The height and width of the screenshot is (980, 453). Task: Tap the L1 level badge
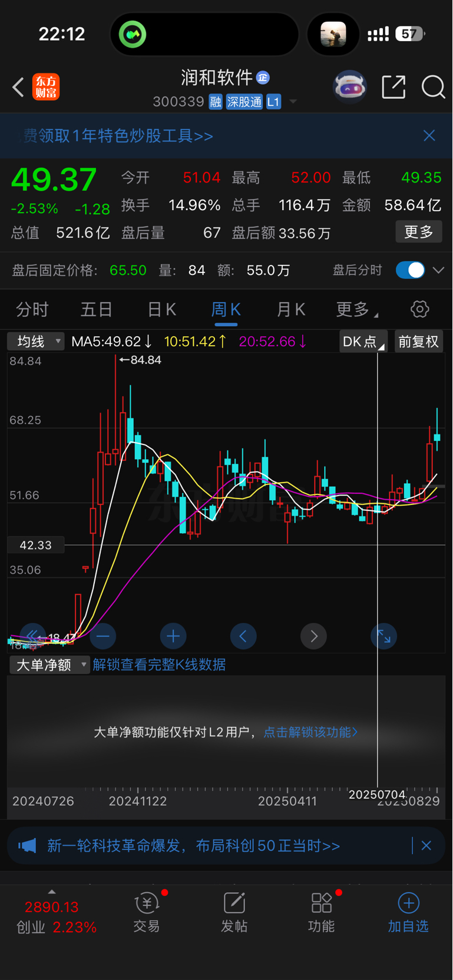coord(273,102)
